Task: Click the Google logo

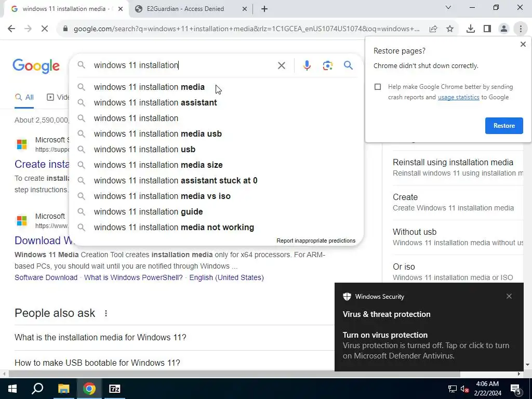Action: point(36,66)
